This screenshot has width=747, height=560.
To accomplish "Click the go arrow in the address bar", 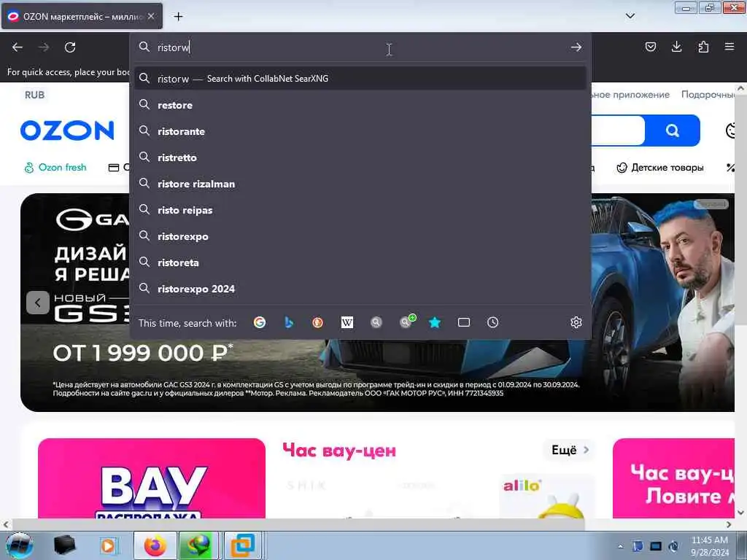I will click(576, 47).
